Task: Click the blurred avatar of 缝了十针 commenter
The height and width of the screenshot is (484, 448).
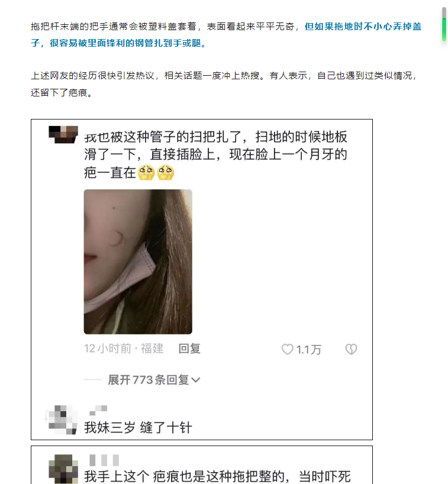Action: tap(62, 420)
